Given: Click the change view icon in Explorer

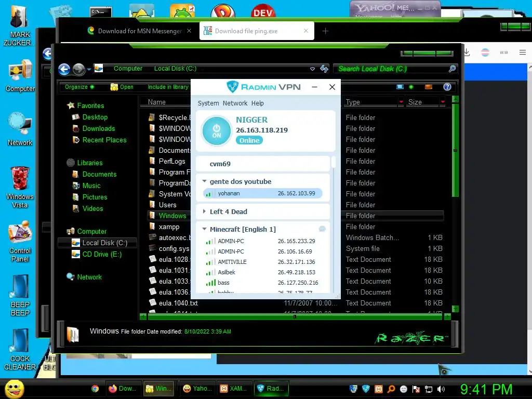Looking at the screenshot, I should [400, 87].
